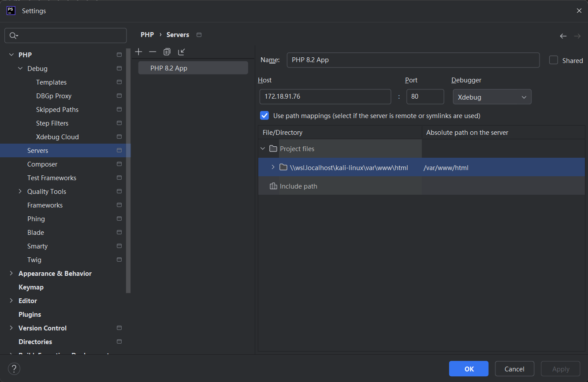
Task: Click the Host input field
Action: click(325, 96)
